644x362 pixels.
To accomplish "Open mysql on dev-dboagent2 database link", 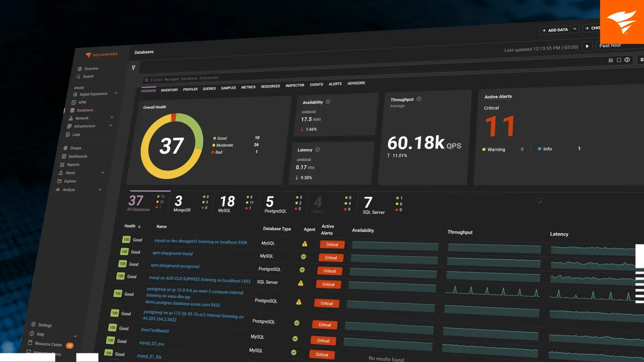I will [201, 242].
